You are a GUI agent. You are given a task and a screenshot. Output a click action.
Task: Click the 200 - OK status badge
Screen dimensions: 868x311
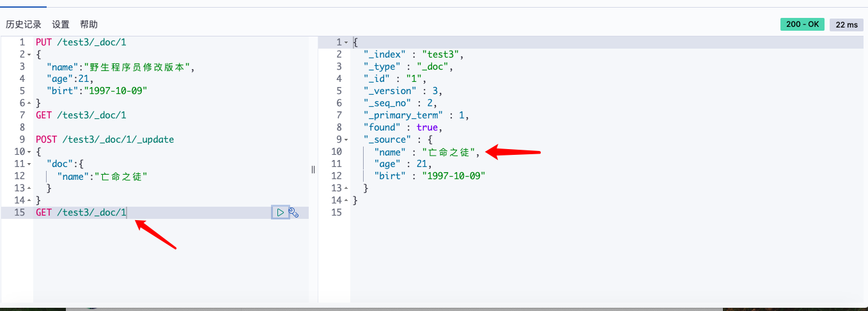pyautogui.click(x=802, y=24)
